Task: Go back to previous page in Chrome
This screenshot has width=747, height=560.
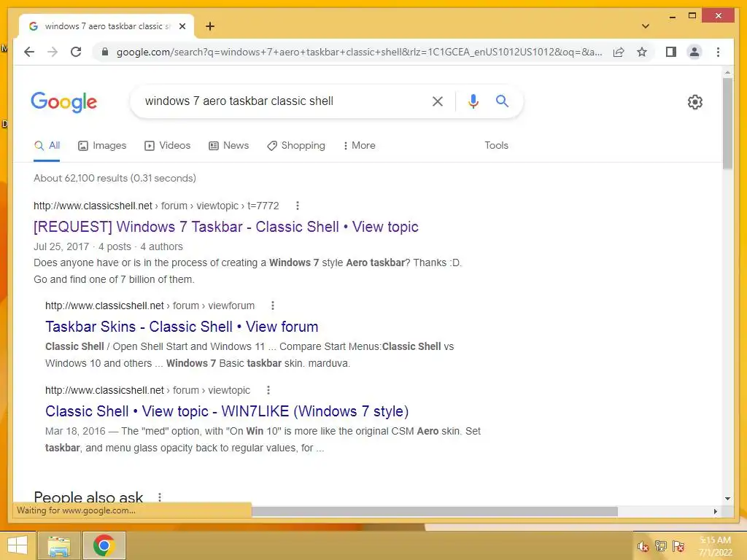Action: click(x=29, y=52)
